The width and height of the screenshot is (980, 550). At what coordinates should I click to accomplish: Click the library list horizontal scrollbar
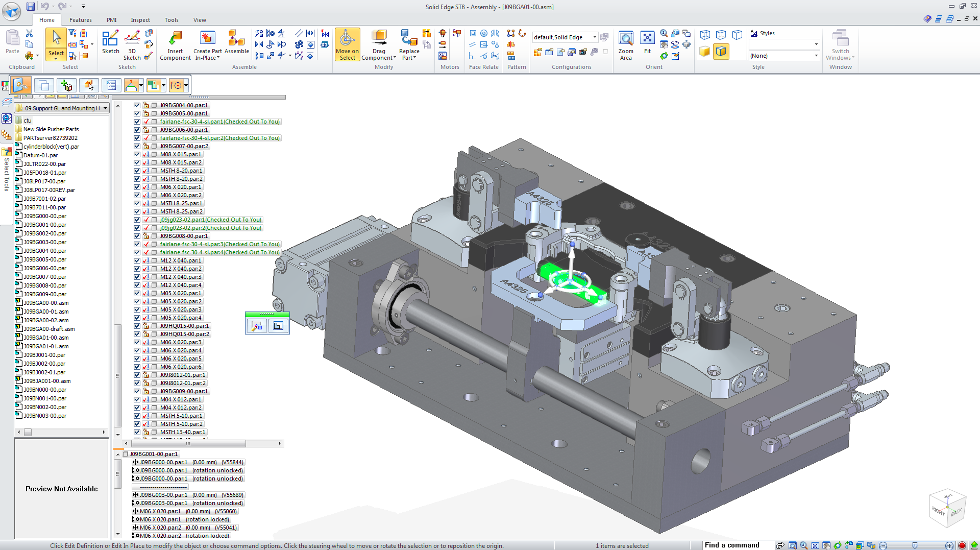click(x=28, y=432)
